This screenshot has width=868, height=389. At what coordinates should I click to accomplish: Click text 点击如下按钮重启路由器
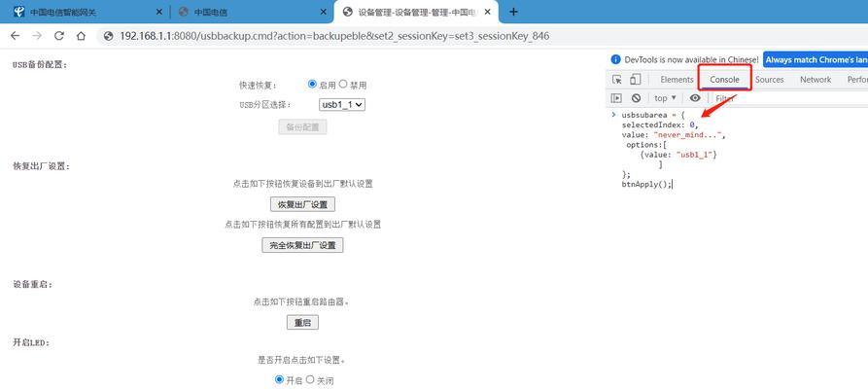tap(302, 302)
